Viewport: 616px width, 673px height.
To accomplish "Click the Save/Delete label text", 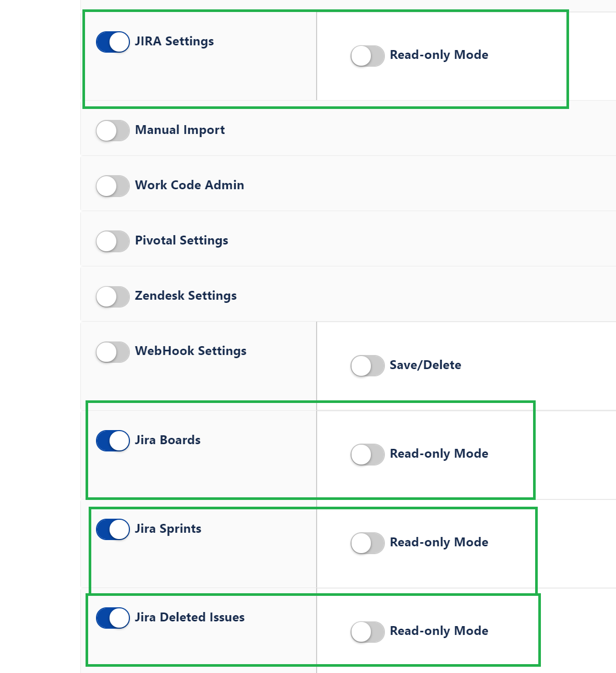I will click(425, 365).
